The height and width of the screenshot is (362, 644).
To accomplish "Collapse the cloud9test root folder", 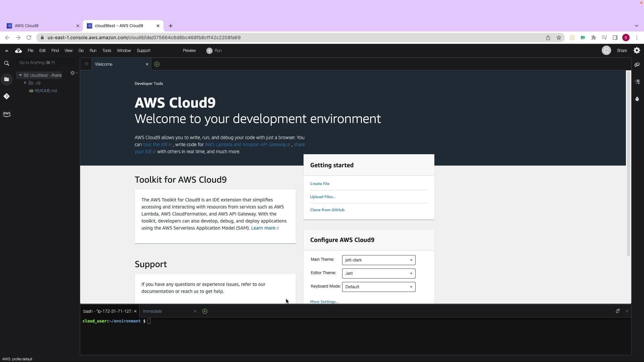I will point(20,75).
